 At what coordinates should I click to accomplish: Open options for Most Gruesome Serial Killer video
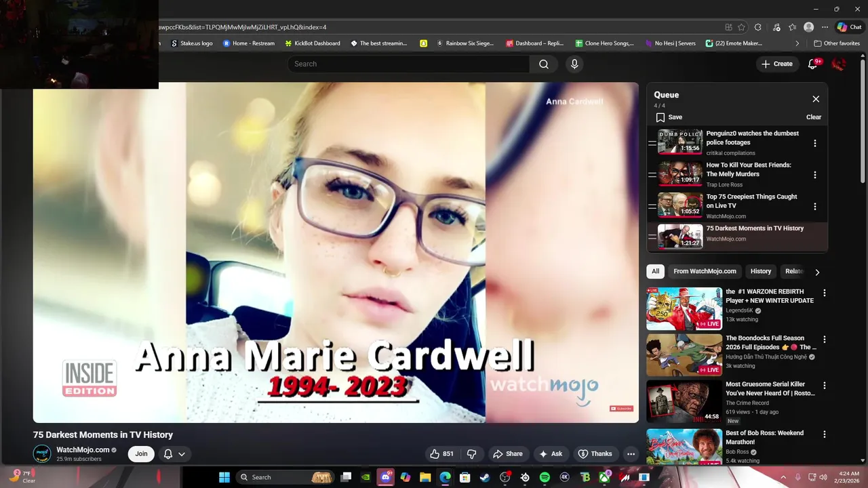coord(825,386)
